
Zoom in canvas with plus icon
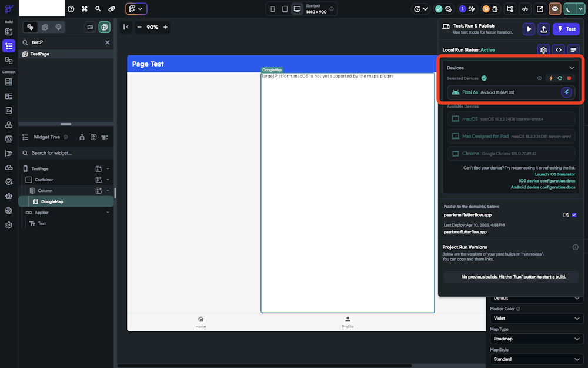point(165,27)
